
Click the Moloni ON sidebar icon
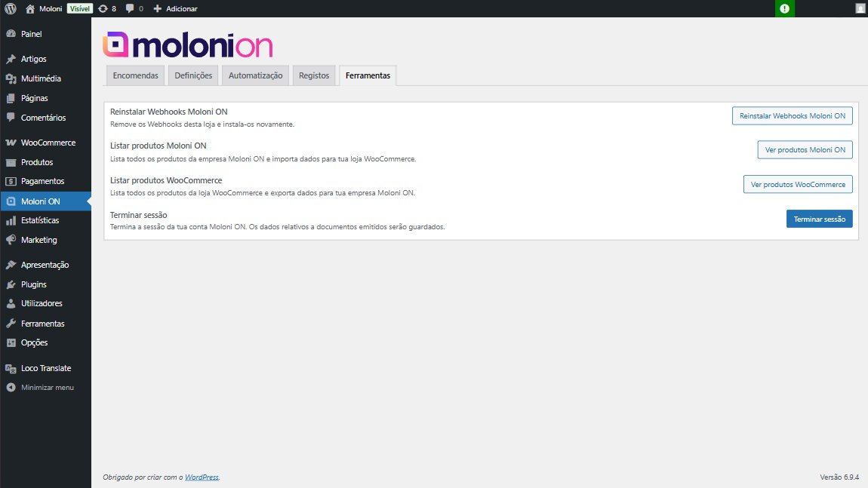click(11, 201)
